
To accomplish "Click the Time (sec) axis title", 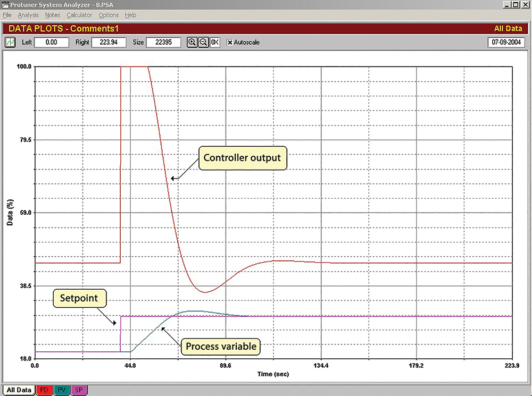I will coord(273,374).
